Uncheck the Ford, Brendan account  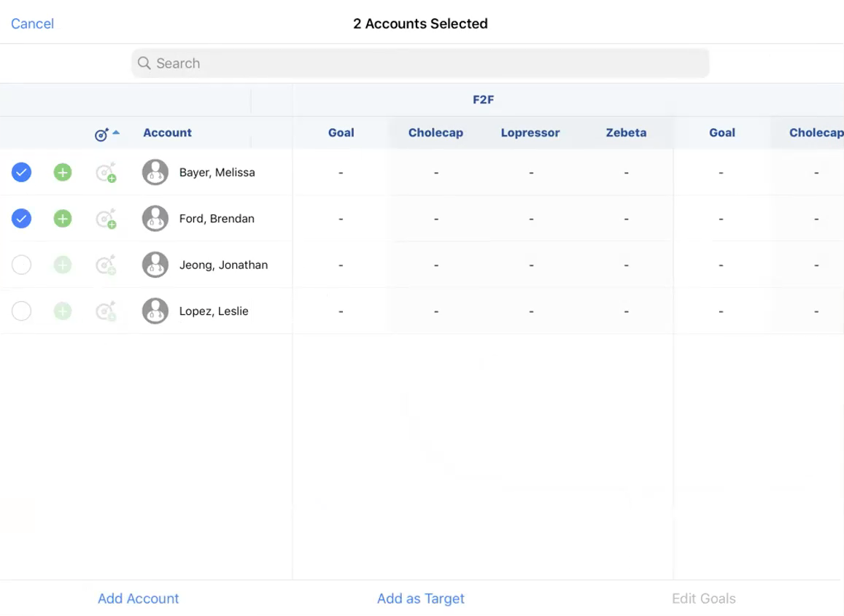tap(22, 219)
